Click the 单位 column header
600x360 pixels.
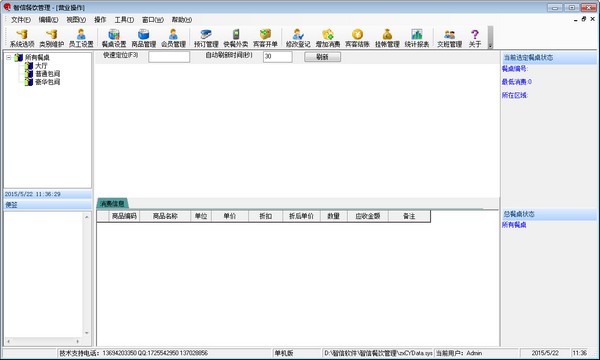coord(201,216)
